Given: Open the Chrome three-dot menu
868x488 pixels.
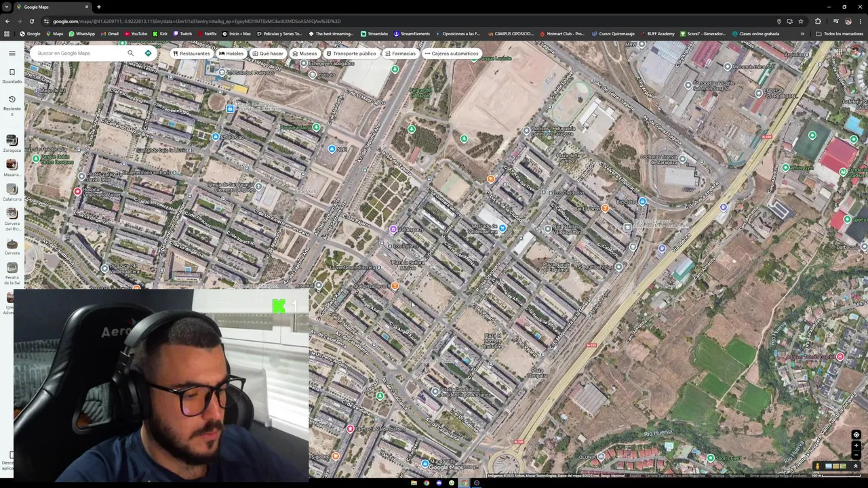Looking at the screenshot, I should click(x=861, y=21).
